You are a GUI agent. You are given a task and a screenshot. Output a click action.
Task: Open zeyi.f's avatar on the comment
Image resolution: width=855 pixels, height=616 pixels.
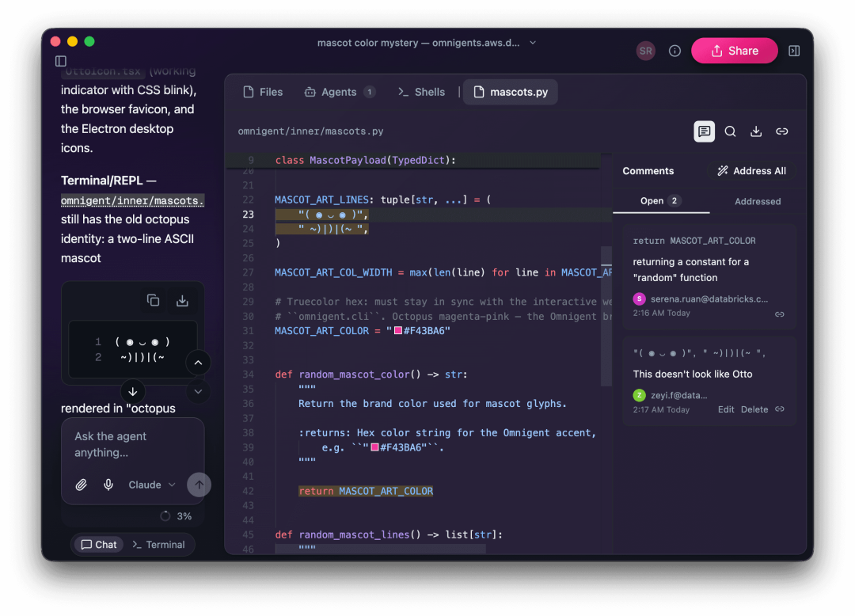click(639, 395)
